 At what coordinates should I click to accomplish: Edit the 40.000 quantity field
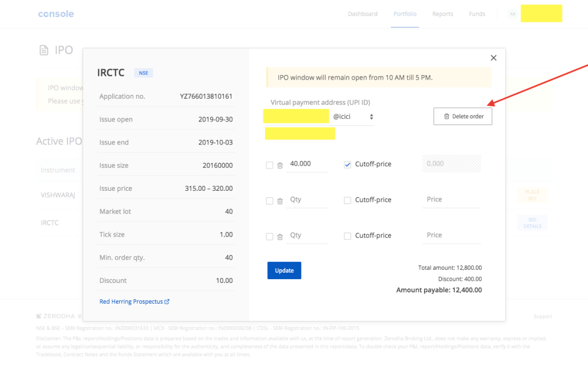click(307, 164)
